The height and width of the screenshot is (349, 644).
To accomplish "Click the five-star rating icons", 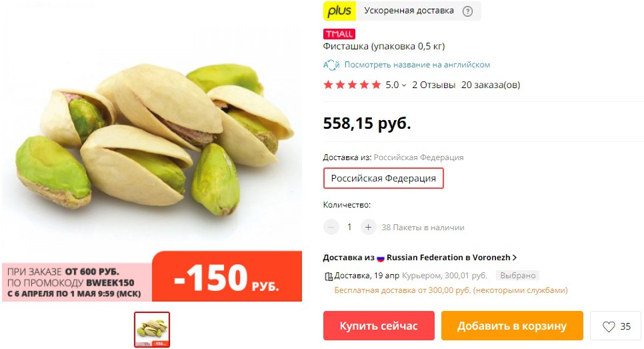I will pyautogui.click(x=353, y=85).
